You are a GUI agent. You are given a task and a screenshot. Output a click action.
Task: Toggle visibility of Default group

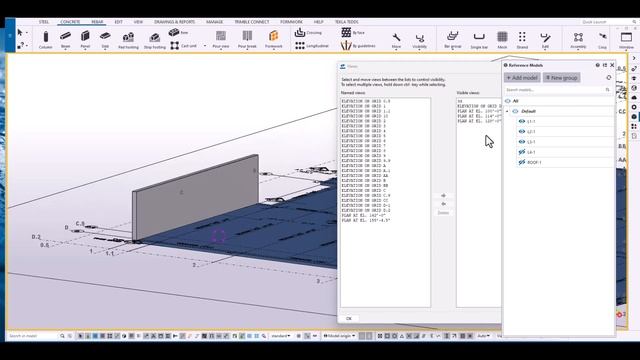515,111
